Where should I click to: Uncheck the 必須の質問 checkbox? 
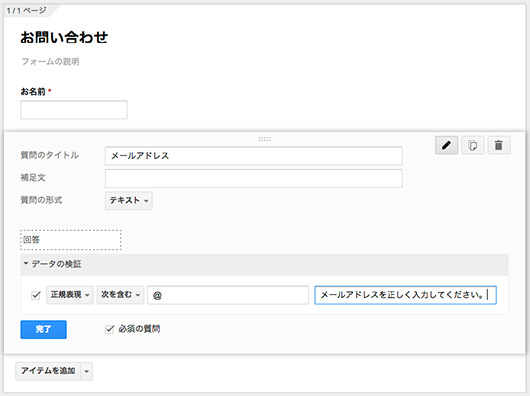click(x=110, y=329)
